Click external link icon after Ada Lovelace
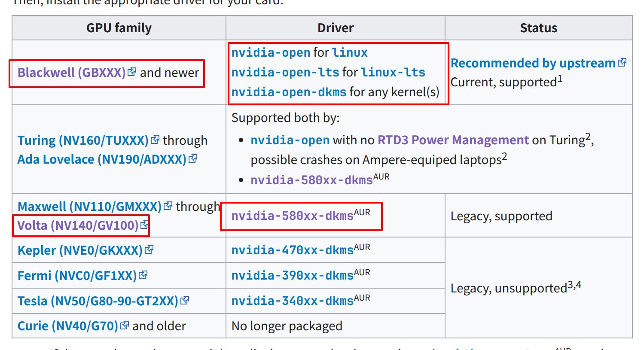The image size is (644, 350). [193, 159]
